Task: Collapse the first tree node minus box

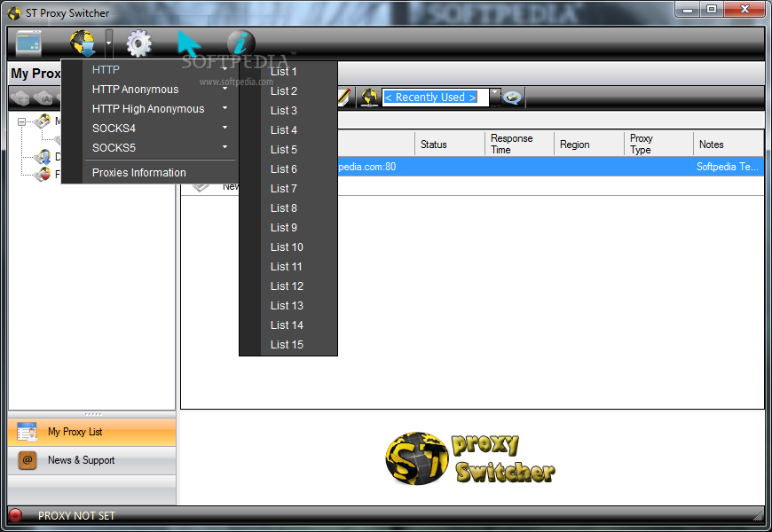Action: tap(21, 121)
